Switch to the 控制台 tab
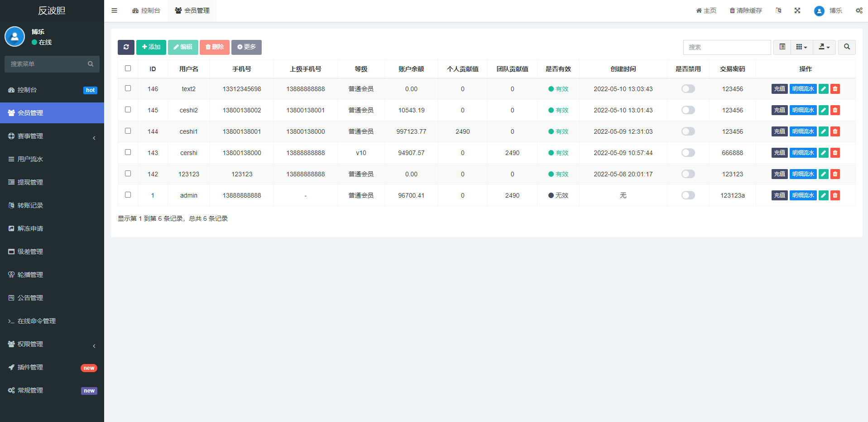 tap(146, 10)
